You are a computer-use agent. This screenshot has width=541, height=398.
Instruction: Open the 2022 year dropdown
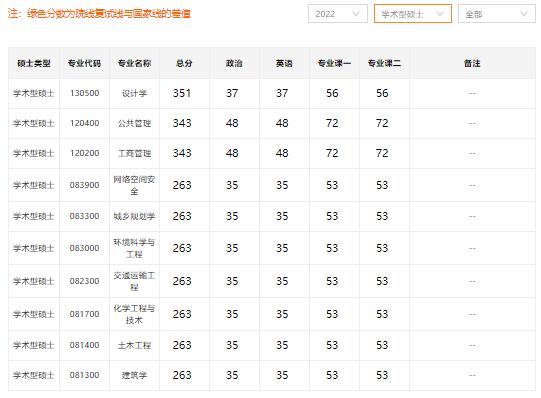[x=338, y=14]
